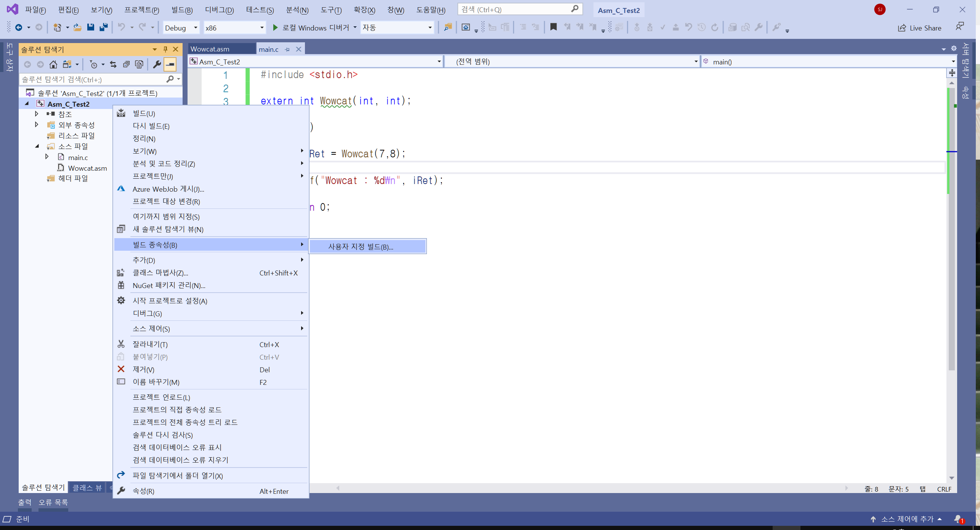Collapse the 소스 파일 folder node
This screenshot has width=980, height=530.
click(37, 146)
